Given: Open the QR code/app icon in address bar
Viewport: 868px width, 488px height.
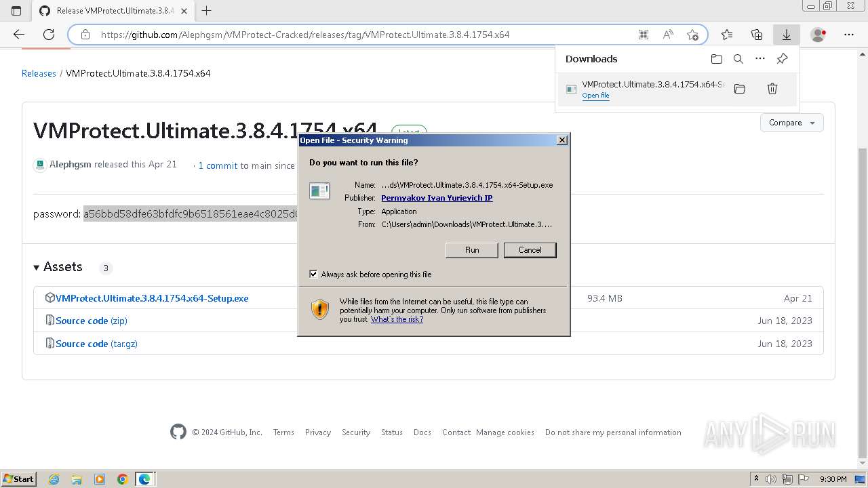Looking at the screenshot, I should click(x=644, y=35).
